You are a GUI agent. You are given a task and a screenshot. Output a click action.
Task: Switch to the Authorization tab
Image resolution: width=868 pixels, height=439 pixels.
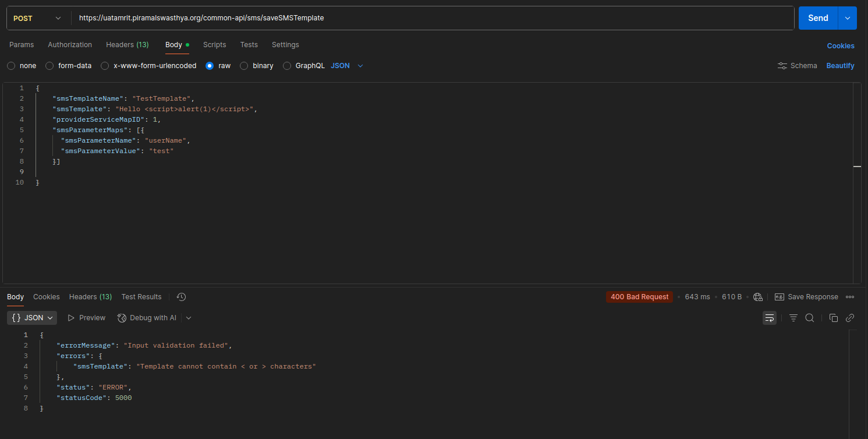pyautogui.click(x=70, y=45)
